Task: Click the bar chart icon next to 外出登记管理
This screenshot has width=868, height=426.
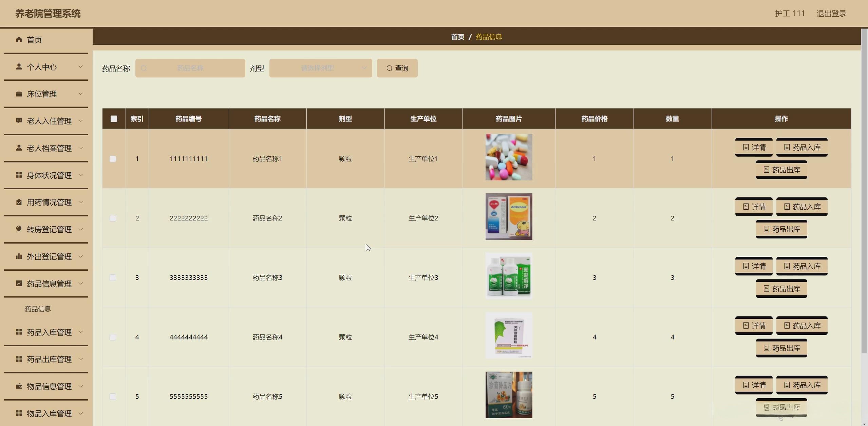Action: click(19, 256)
